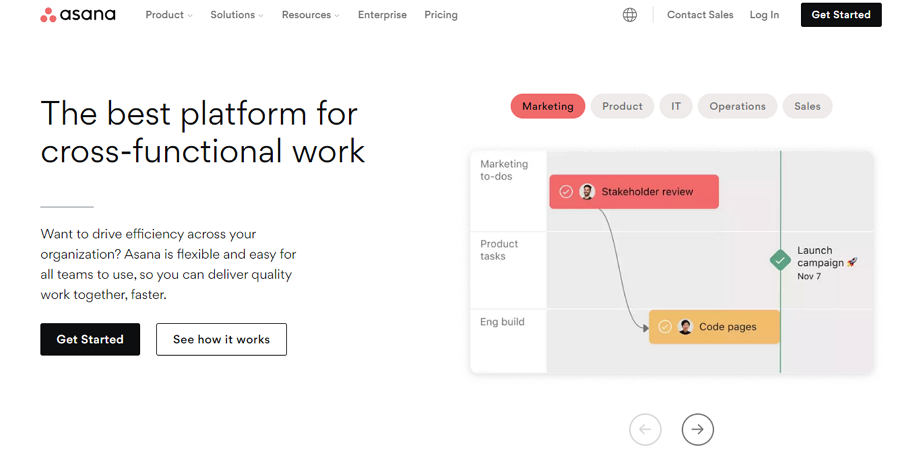
Task: Click the Log In link
Action: click(764, 15)
